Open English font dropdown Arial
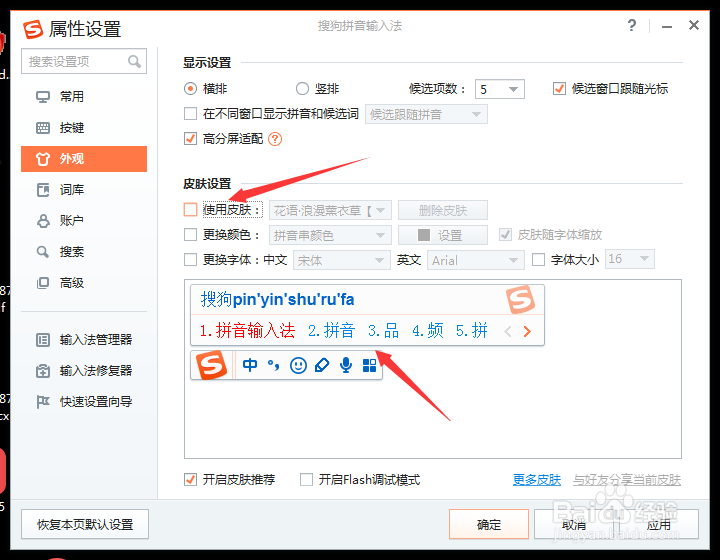 point(476,260)
